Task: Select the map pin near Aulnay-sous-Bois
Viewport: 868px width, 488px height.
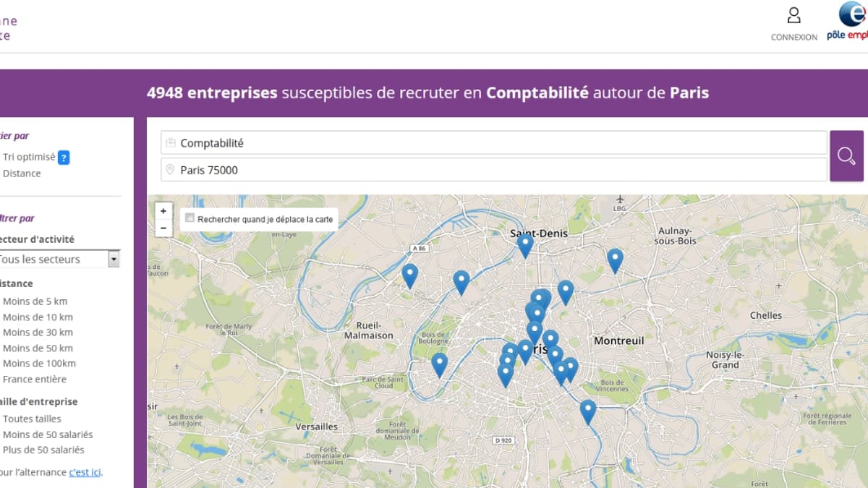Action: (x=615, y=259)
